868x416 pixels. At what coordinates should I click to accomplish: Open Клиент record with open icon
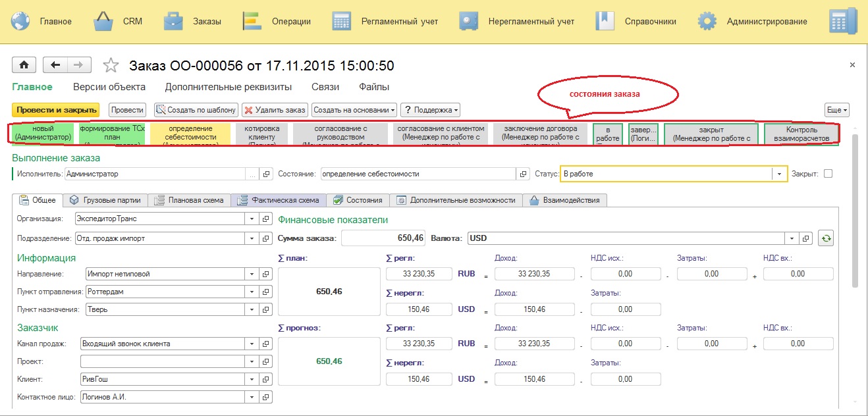267,379
